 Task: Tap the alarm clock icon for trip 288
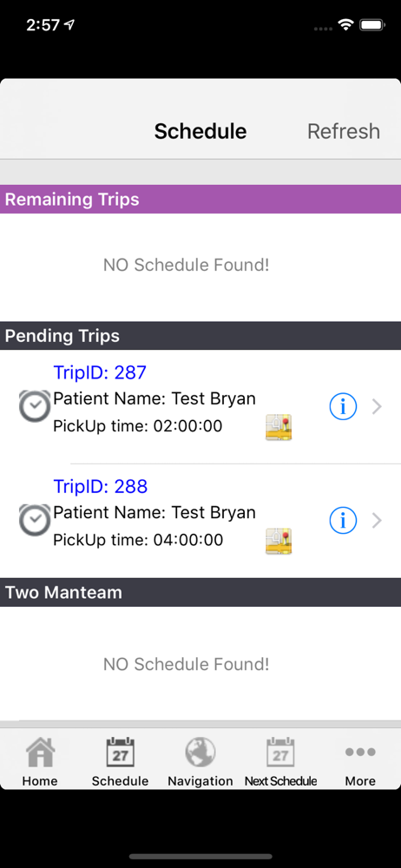tap(35, 520)
